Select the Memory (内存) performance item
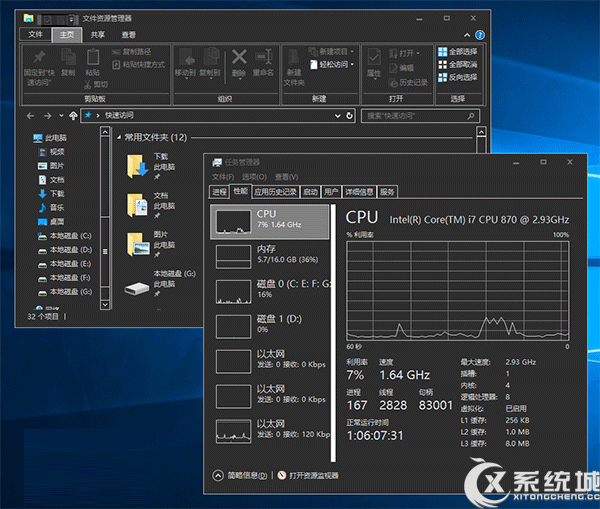 (x=270, y=257)
